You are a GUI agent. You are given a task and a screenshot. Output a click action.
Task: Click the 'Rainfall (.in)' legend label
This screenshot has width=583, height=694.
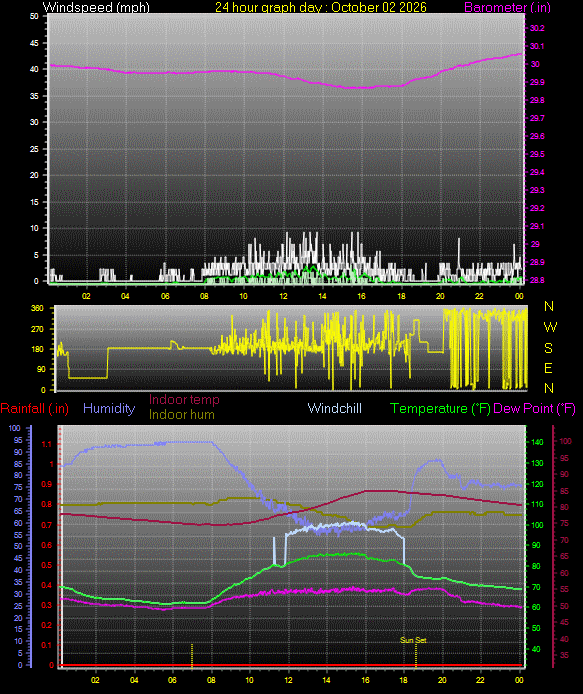pyautogui.click(x=35, y=408)
